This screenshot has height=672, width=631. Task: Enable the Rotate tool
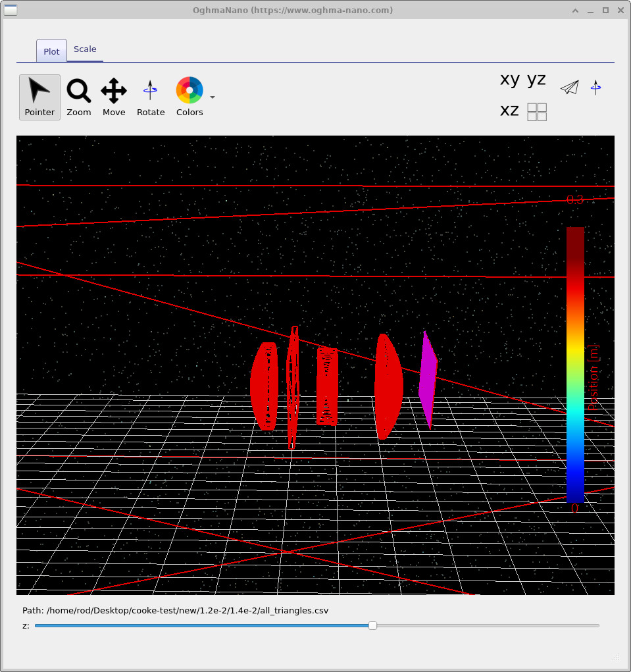point(150,97)
